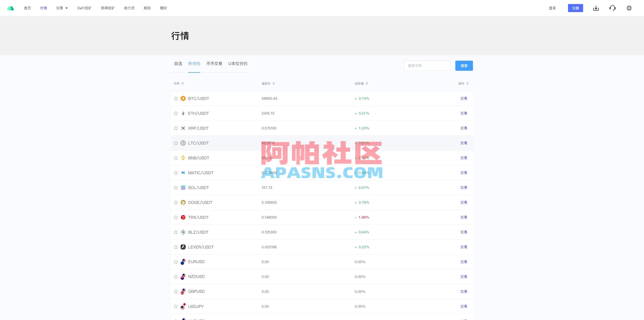Switch to the 币币交易 tab
This screenshot has height=320, width=644.
(214, 64)
